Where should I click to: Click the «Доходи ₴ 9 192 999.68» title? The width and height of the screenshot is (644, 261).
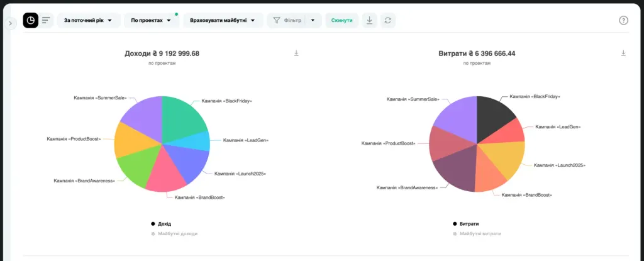(162, 53)
